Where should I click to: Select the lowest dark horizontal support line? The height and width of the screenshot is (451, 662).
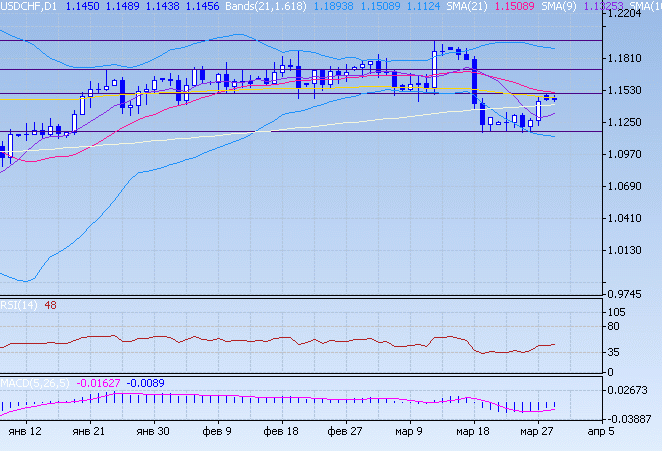point(300,131)
